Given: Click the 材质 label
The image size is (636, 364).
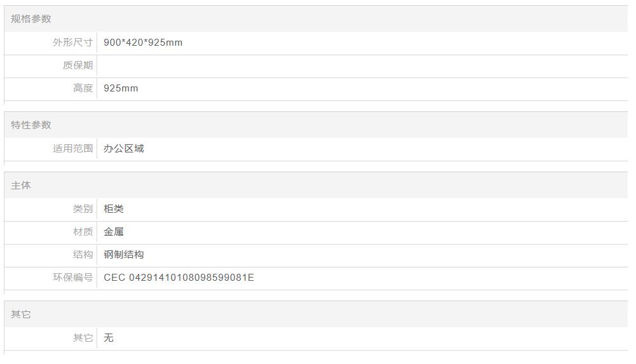Looking at the screenshot, I should click(83, 232).
